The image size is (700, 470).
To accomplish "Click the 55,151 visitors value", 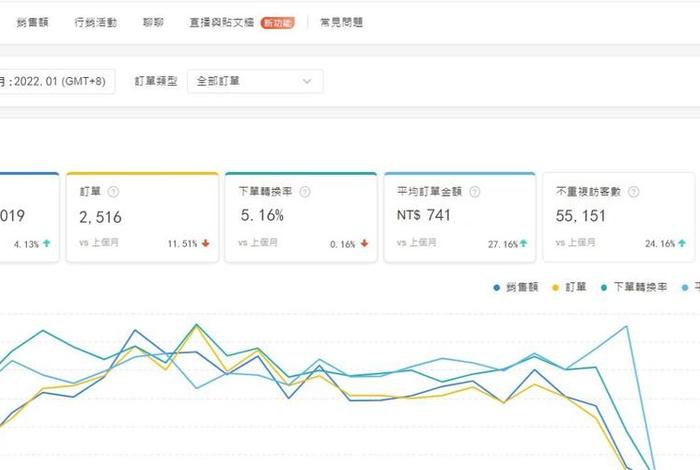I will 581,216.
